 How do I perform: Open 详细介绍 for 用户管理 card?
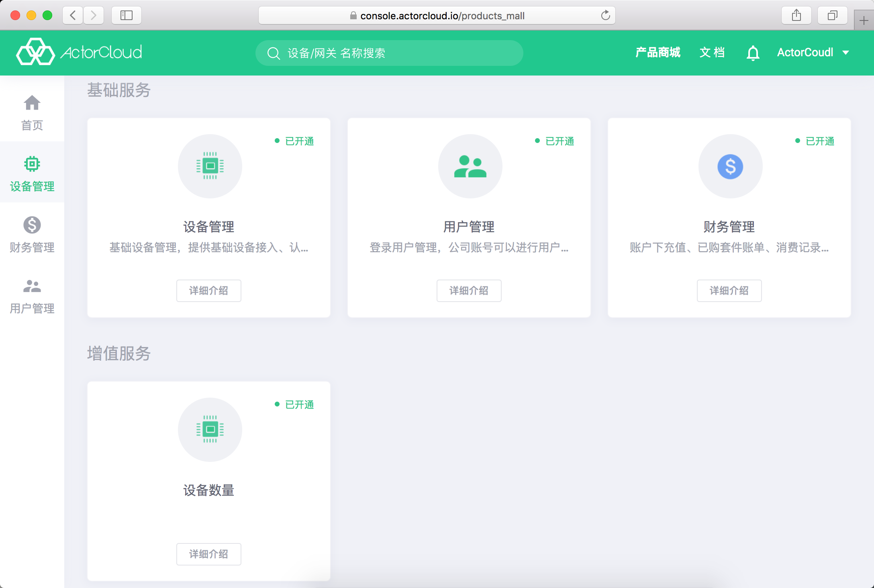[469, 290]
